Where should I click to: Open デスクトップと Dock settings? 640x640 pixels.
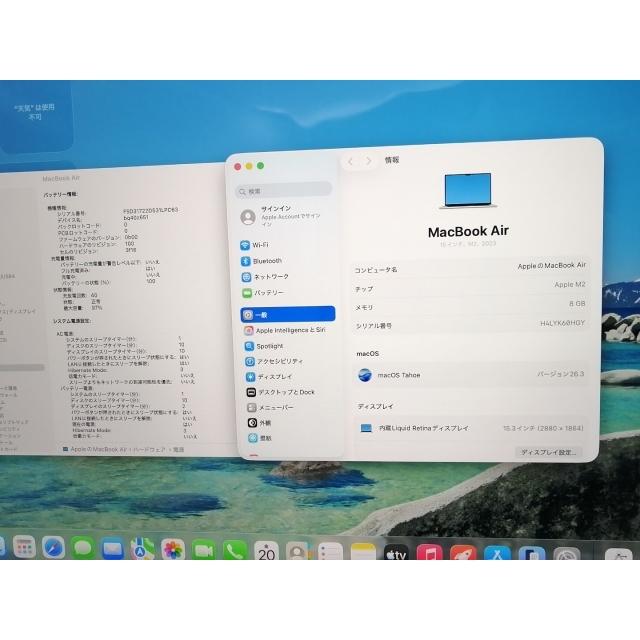pyautogui.click(x=289, y=392)
